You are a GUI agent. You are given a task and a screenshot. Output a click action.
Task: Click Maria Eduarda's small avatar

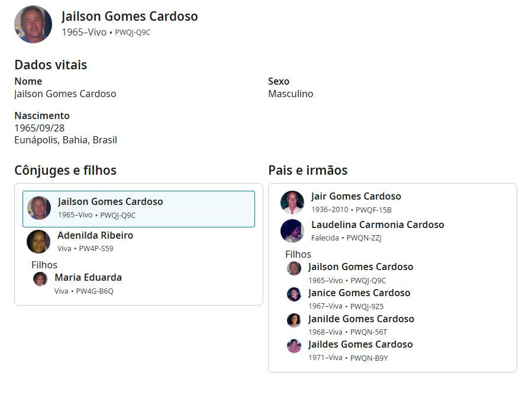click(x=40, y=279)
